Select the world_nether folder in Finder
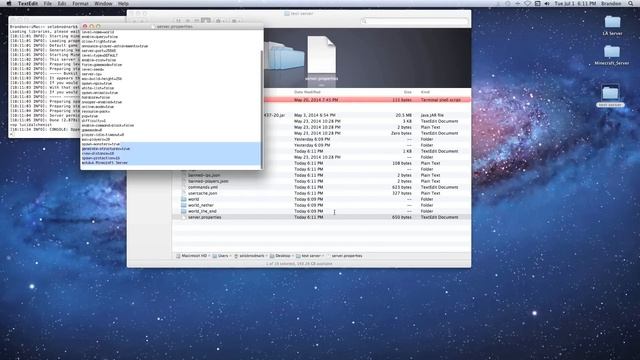 [x=201, y=205]
